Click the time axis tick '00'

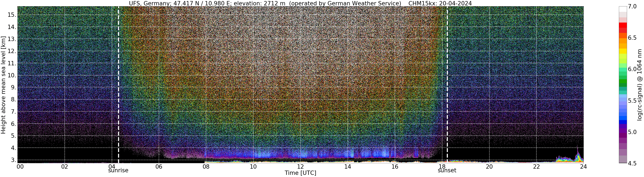point(20,166)
